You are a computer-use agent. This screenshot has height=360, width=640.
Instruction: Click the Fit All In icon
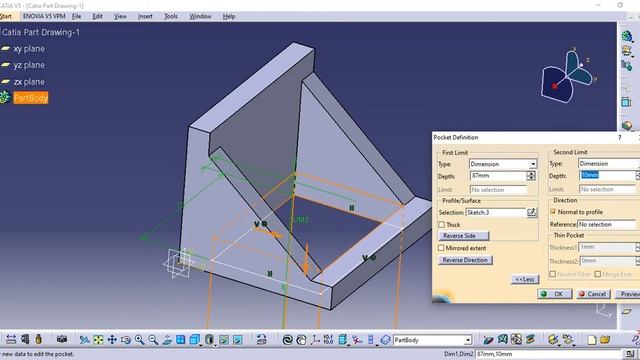(98, 340)
